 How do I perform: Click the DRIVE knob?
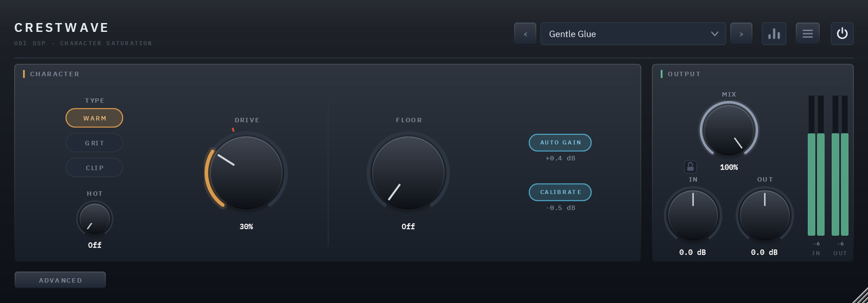246,172
